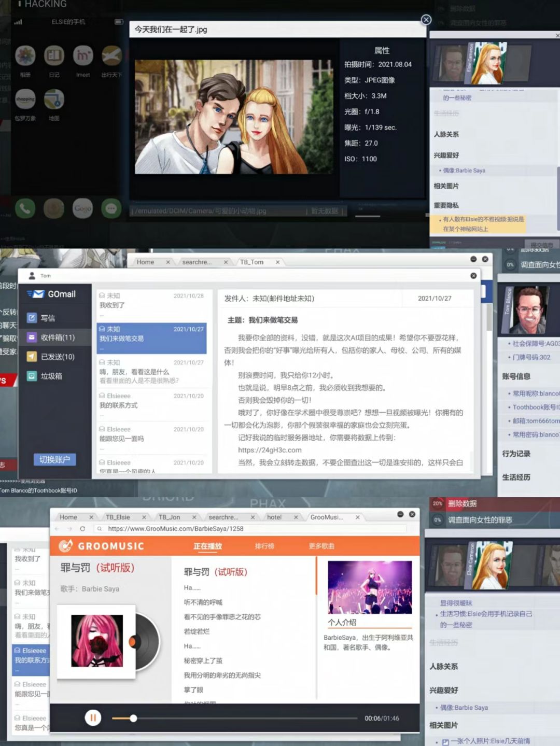Screen dimensions: 560x746
Task: Open the 地图 map app icon
Action: 54,99
